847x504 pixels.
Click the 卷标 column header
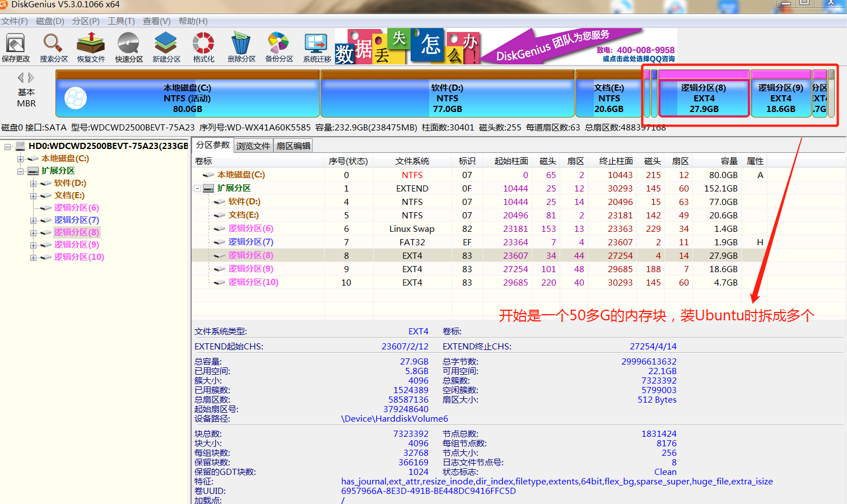pos(258,161)
